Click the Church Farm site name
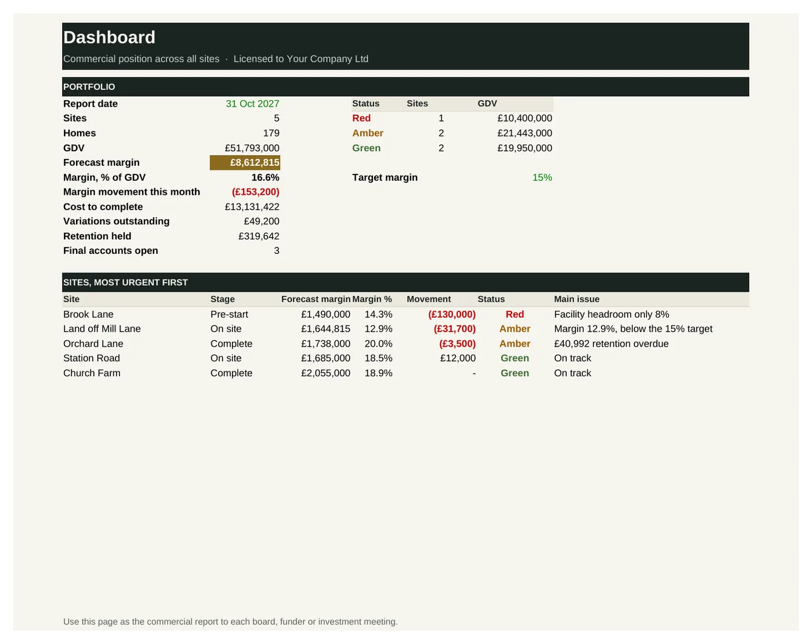The height and width of the screenshot is (644, 812). point(92,373)
